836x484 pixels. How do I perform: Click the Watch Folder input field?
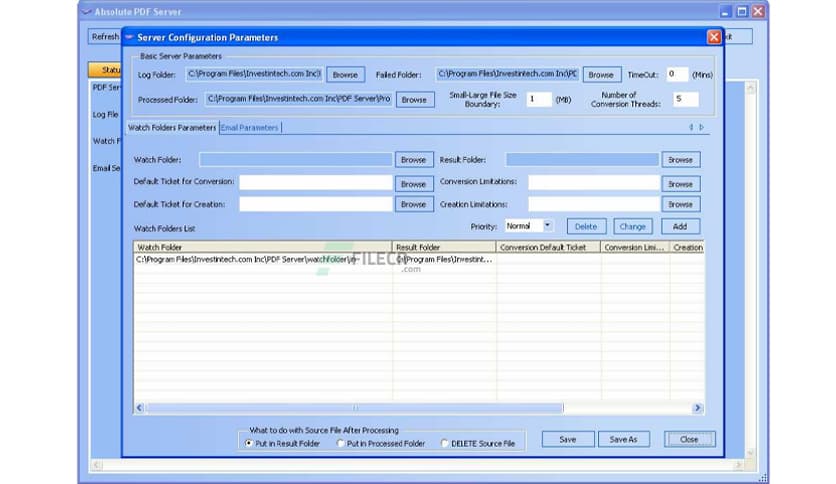click(x=296, y=159)
